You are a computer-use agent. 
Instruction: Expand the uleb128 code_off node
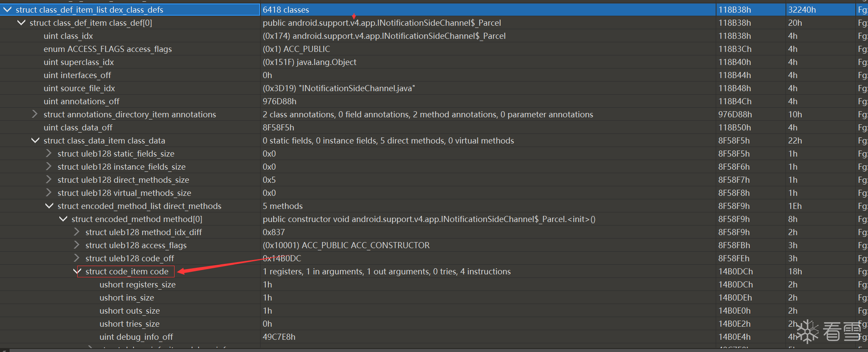[77, 258]
